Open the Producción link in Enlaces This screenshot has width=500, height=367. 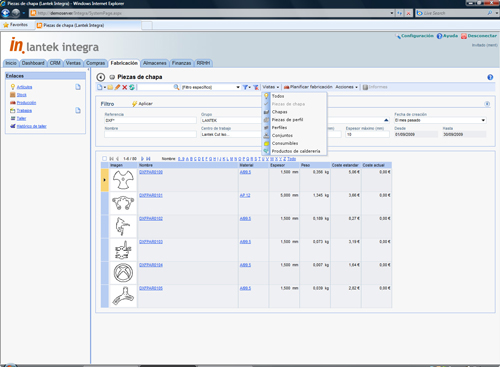[x=26, y=103]
